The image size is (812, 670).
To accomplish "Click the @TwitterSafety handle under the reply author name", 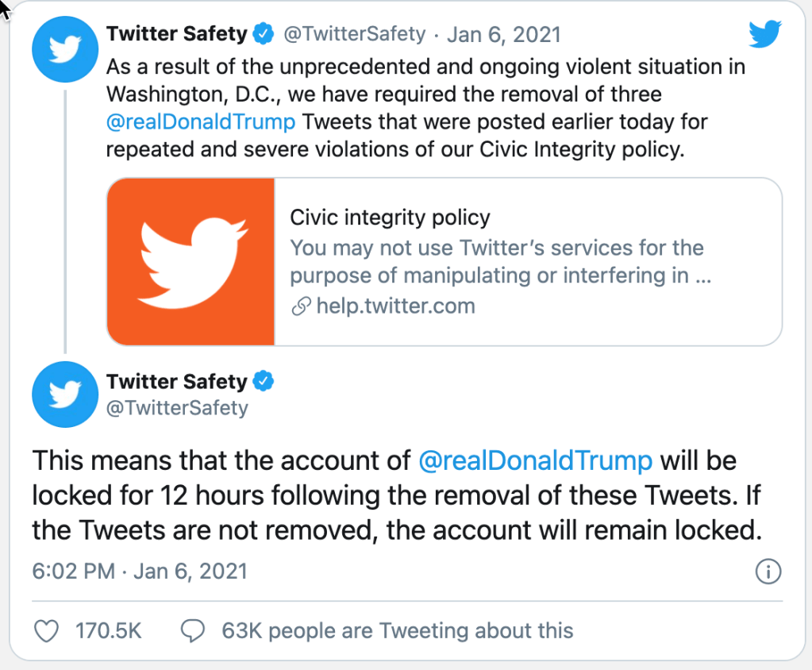I will pyautogui.click(x=177, y=408).
